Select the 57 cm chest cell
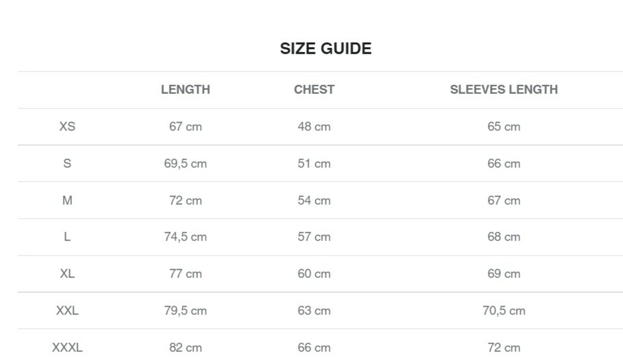This screenshot has height=364, width=623. coord(314,237)
